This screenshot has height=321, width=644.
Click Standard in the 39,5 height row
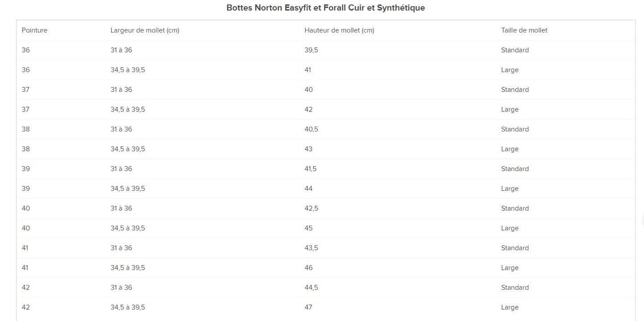point(515,50)
